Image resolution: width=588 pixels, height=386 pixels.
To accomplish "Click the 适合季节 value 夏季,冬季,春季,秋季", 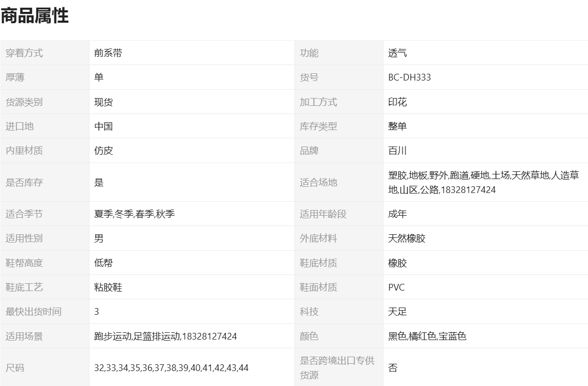I will pyautogui.click(x=134, y=214).
